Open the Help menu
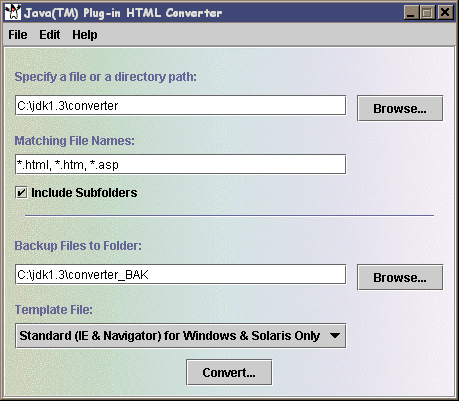Screen dimensions: 459x401 pos(85,35)
